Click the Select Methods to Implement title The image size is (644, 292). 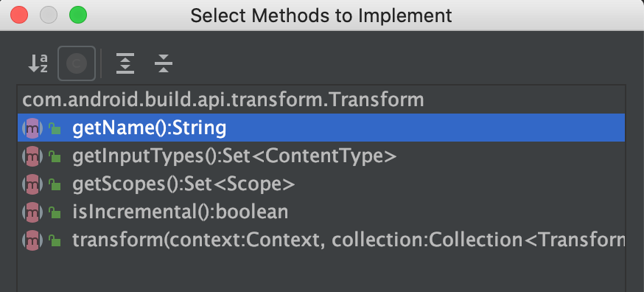tap(321, 15)
